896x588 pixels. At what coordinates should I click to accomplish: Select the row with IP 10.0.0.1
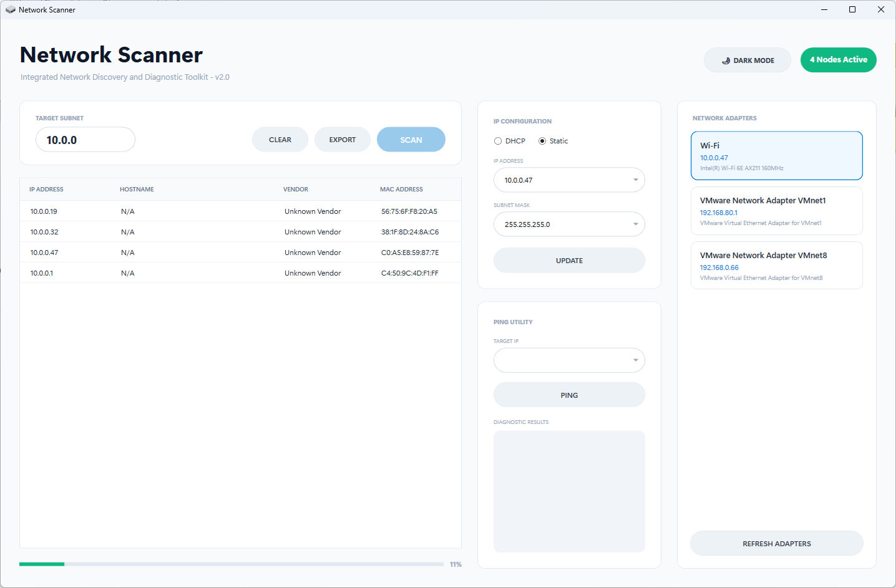pos(240,273)
